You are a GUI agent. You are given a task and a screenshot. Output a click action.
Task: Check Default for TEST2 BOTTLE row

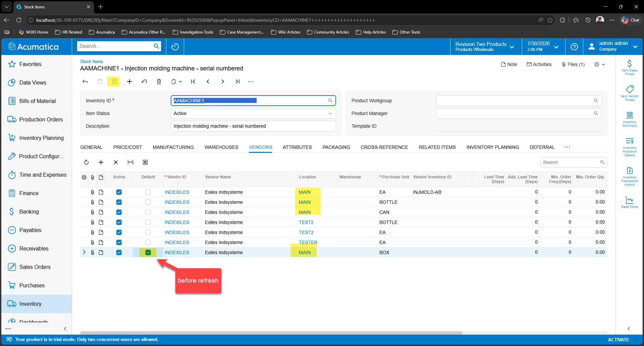pyautogui.click(x=148, y=222)
